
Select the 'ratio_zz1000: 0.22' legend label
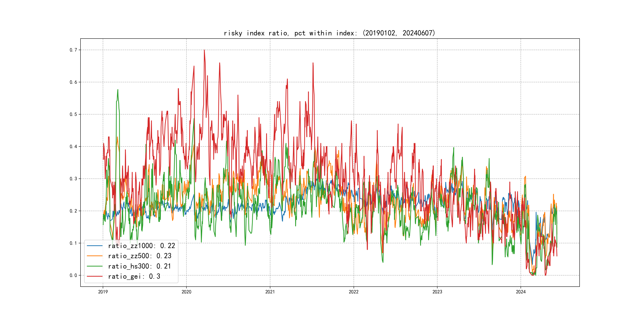pyautogui.click(x=142, y=246)
